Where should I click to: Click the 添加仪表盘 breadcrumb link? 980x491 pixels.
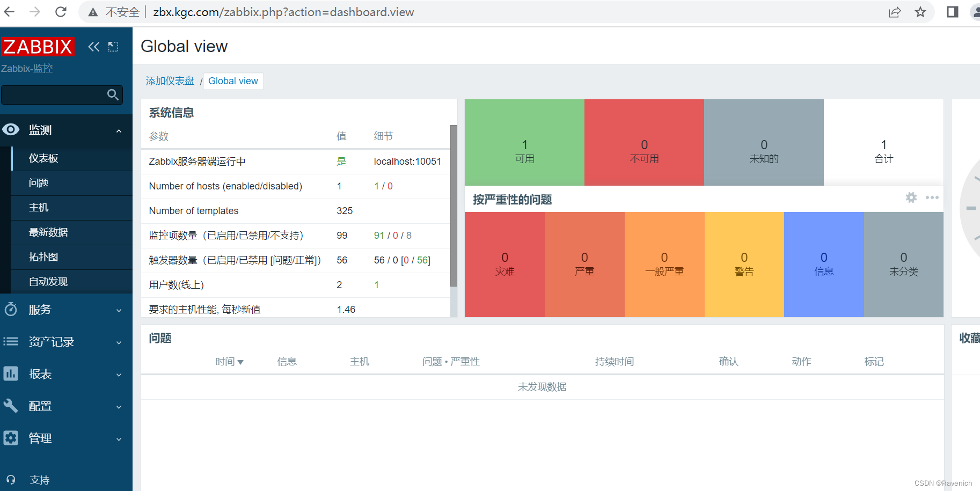point(170,81)
